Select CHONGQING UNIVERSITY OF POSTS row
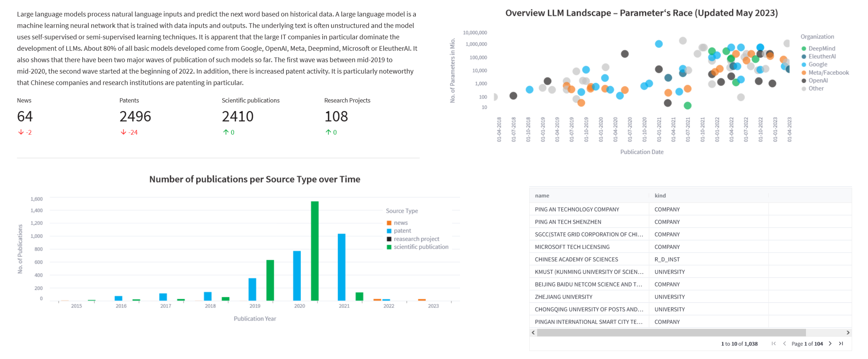The width and height of the screenshot is (868, 359). coord(690,309)
